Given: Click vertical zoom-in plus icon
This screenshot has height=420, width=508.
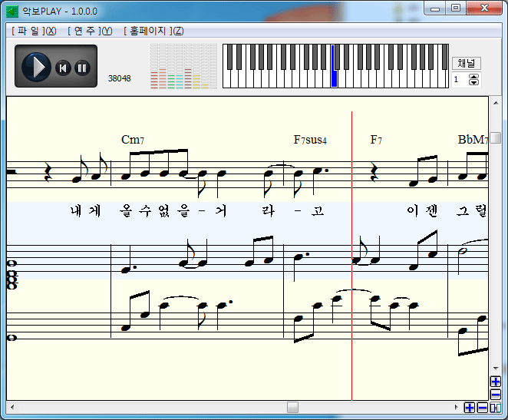Looking at the screenshot, I should click(x=496, y=382).
